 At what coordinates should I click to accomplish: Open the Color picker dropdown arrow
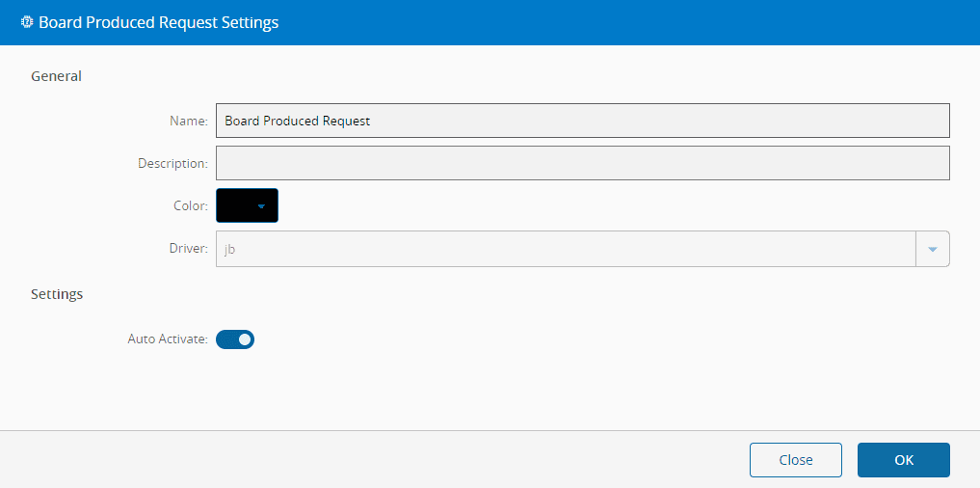click(x=261, y=205)
